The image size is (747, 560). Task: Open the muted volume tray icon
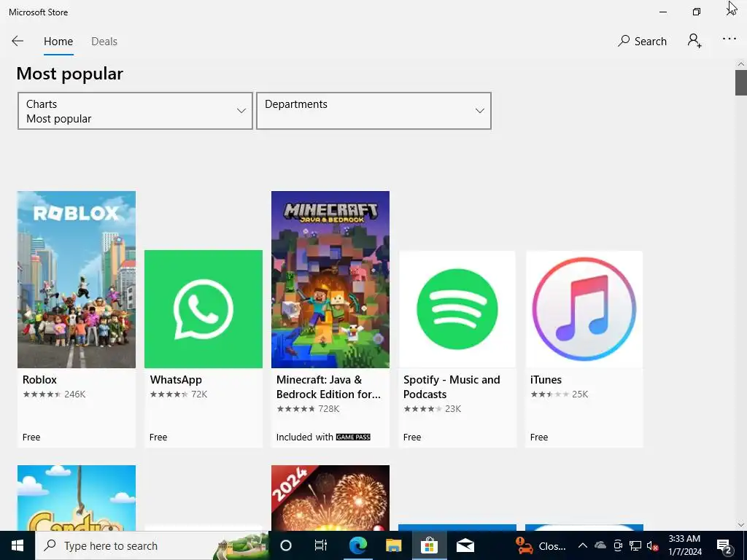coord(653,545)
